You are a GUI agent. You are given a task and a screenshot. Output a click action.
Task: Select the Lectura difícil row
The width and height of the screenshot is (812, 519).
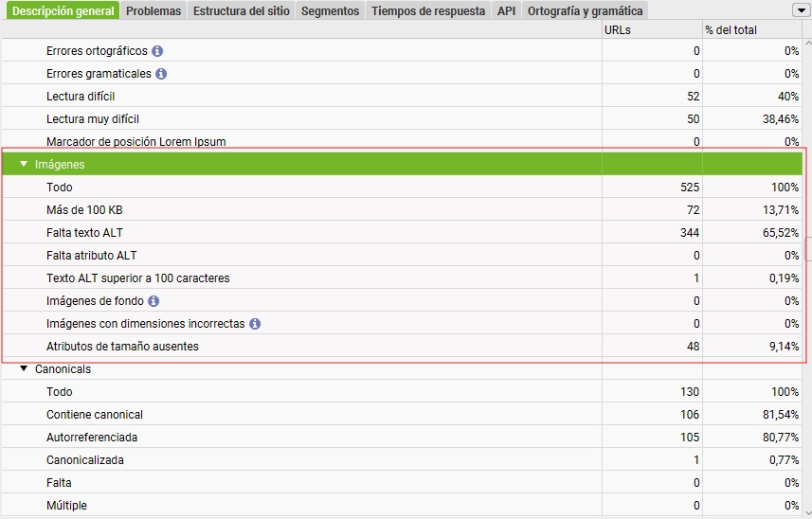(402, 97)
